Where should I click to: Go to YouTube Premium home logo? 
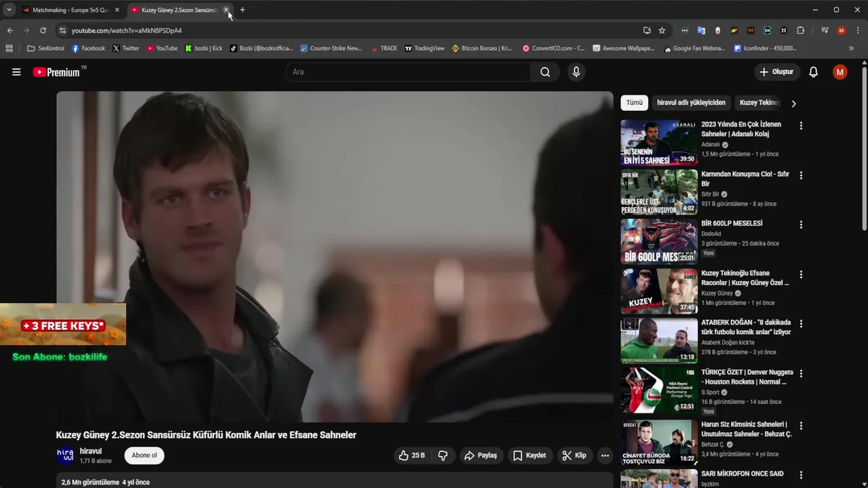click(x=57, y=72)
